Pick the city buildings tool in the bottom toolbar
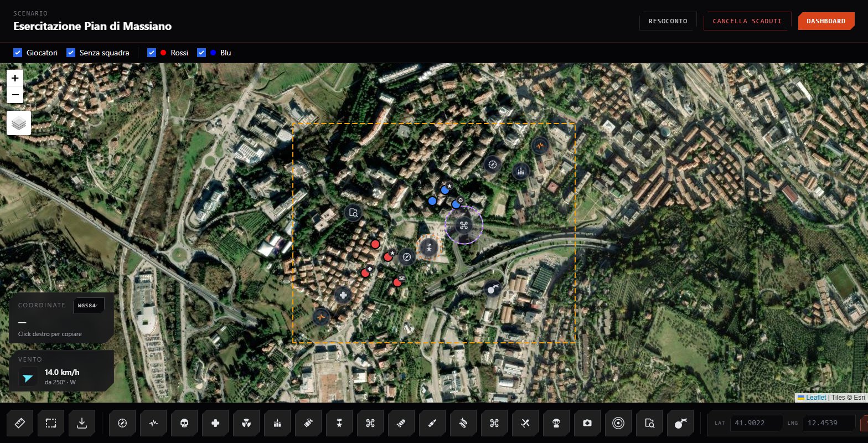Screen dimensions: 868x443 [x=277, y=424]
